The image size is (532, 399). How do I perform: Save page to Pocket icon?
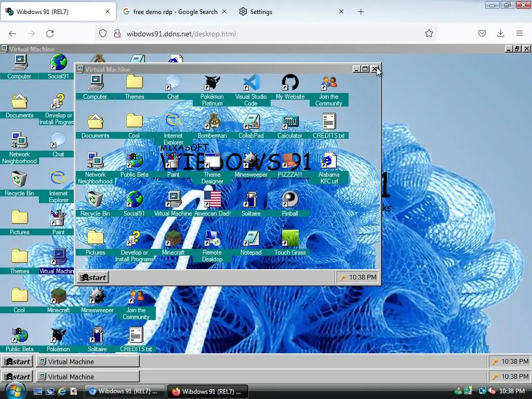[482, 33]
